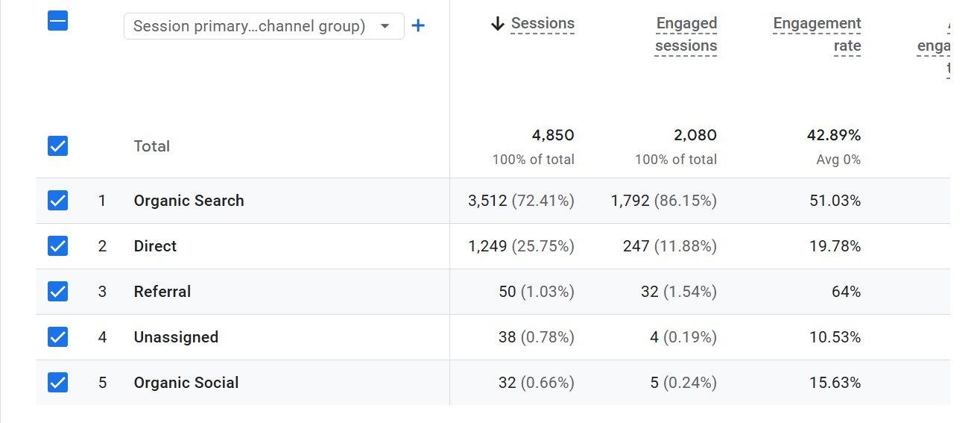Click the Organic Social channel label
The image size is (980, 423).
coord(186,383)
